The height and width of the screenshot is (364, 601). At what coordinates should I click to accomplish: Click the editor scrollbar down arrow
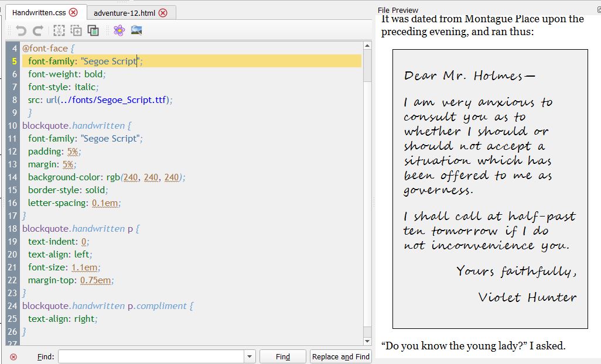(367, 341)
